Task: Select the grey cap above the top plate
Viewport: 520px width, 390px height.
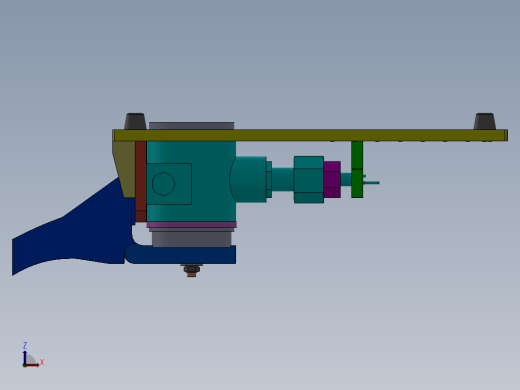Action: coord(192,126)
